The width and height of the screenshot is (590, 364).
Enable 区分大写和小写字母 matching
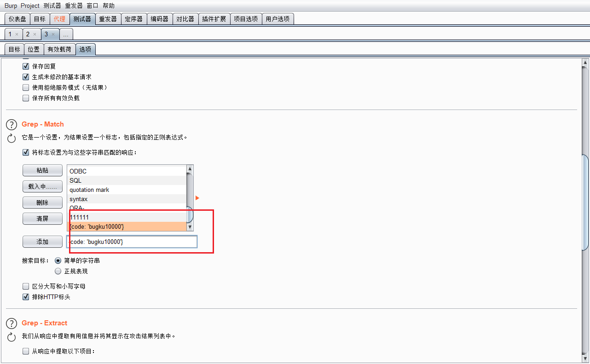pyautogui.click(x=26, y=286)
